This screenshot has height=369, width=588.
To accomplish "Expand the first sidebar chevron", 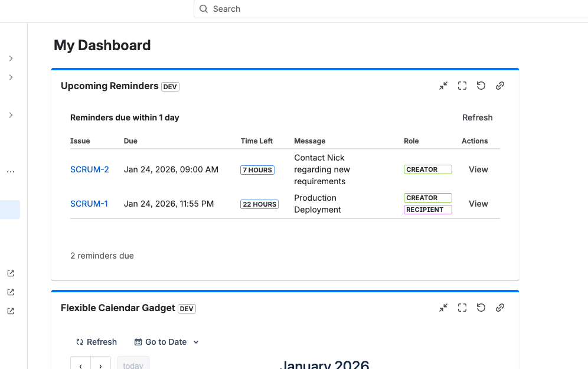I will pyautogui.click(x=11, y=58).
